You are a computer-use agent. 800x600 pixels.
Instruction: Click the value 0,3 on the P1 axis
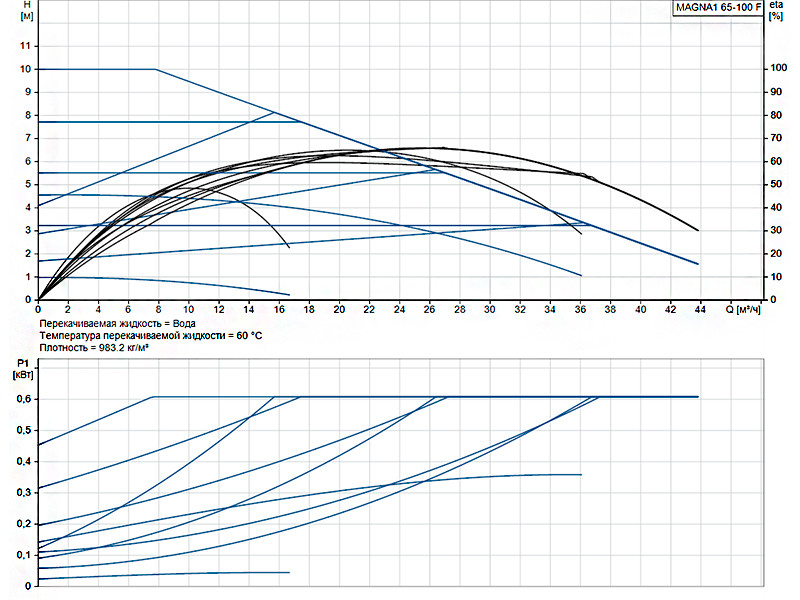coord(23,493)
